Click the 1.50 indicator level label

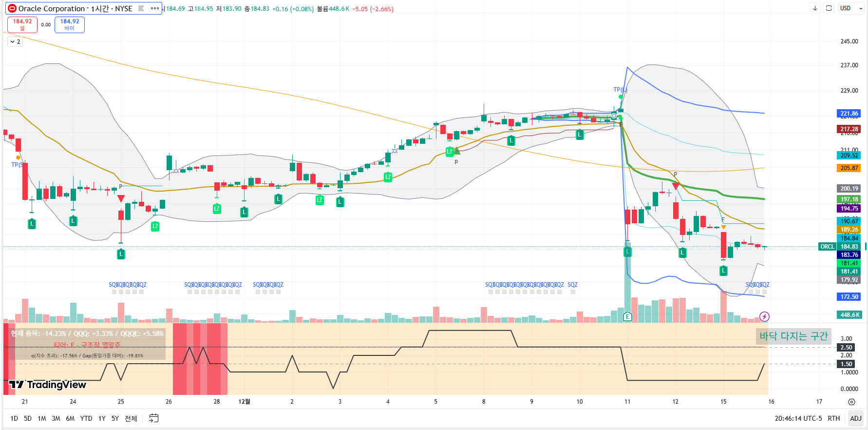point(846,364)
